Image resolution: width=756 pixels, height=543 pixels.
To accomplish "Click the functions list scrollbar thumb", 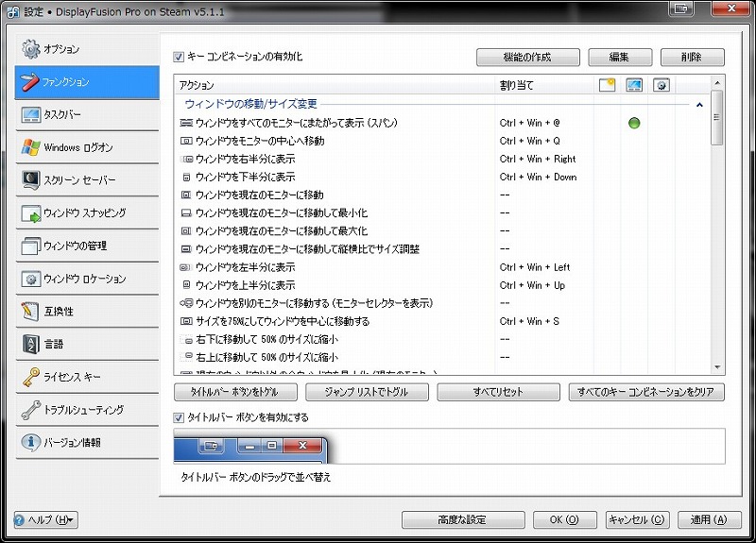I will (x=717, y=117).
